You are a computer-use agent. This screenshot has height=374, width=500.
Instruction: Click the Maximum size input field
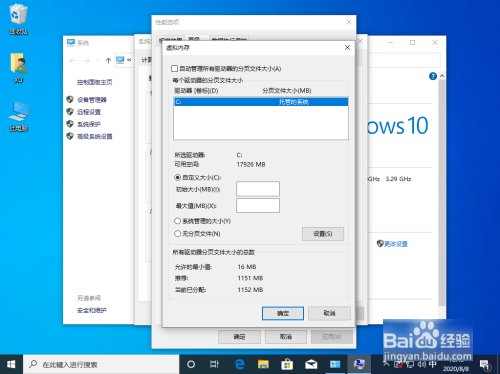258,206
